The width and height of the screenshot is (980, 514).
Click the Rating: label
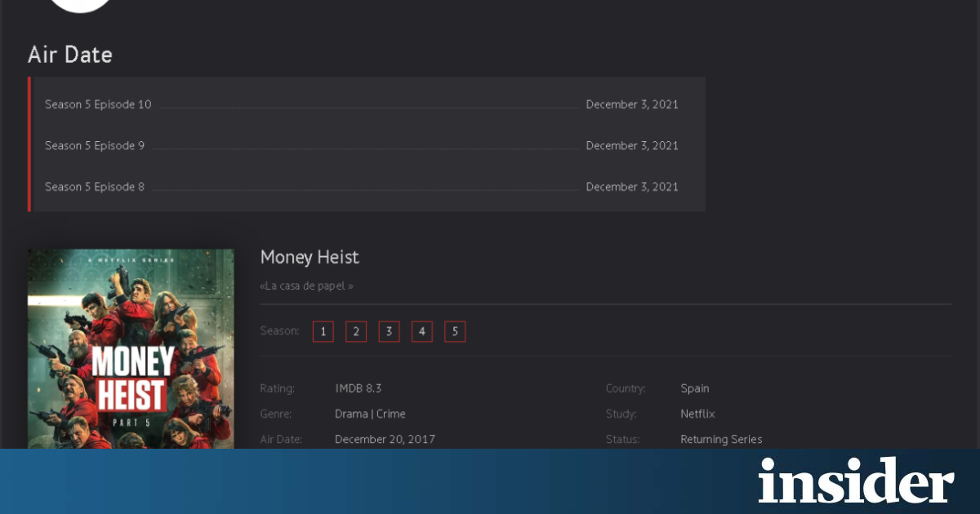point(278,388)
